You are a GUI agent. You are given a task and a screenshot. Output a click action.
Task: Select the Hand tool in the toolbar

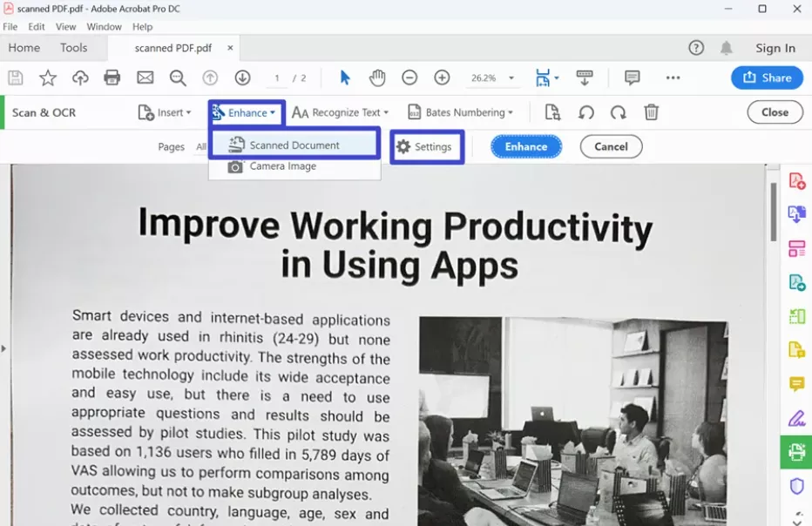click(377, 78)
